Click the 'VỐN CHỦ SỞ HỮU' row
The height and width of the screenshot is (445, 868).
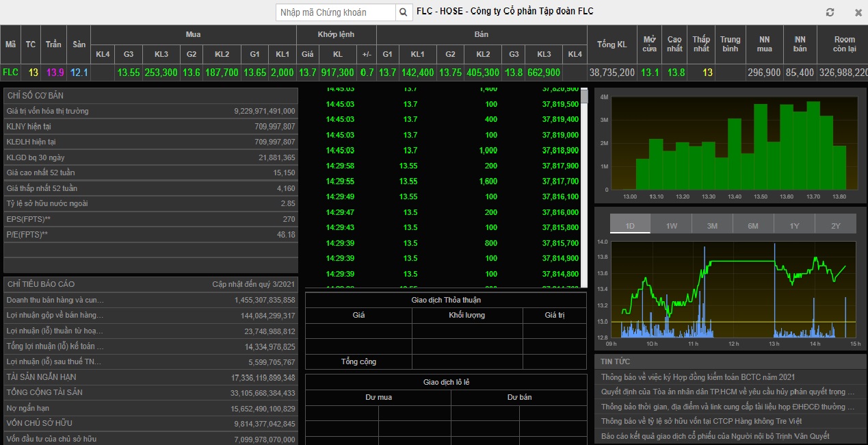pyautogui.click(x=151, y=423)
